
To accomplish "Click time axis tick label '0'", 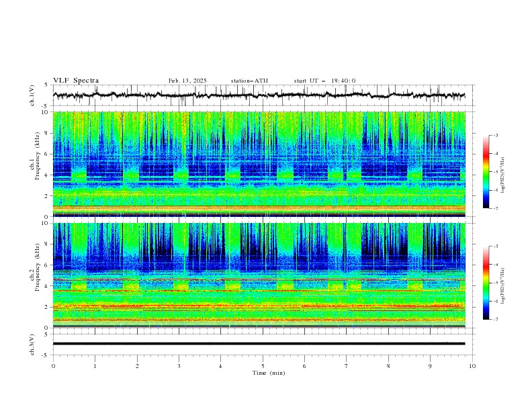I will point(53,366).
